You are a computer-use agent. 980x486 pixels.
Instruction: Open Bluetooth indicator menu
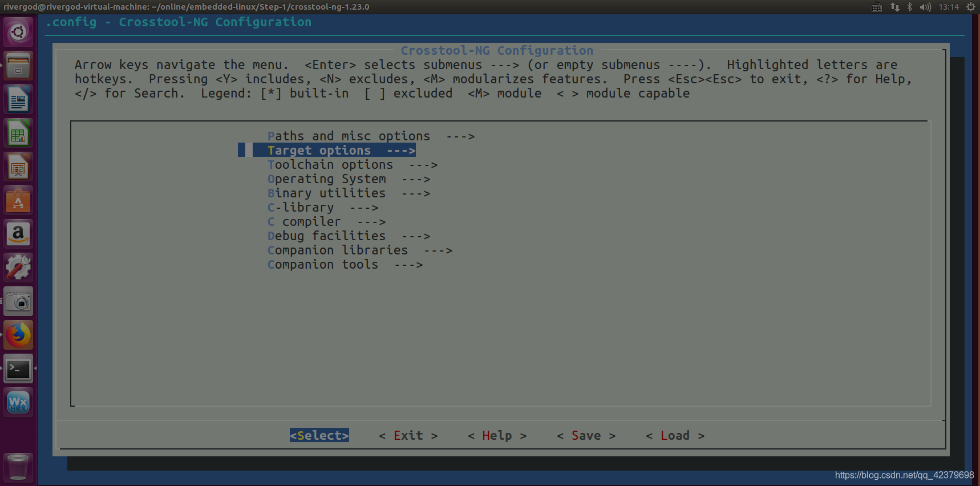(910, 7)
